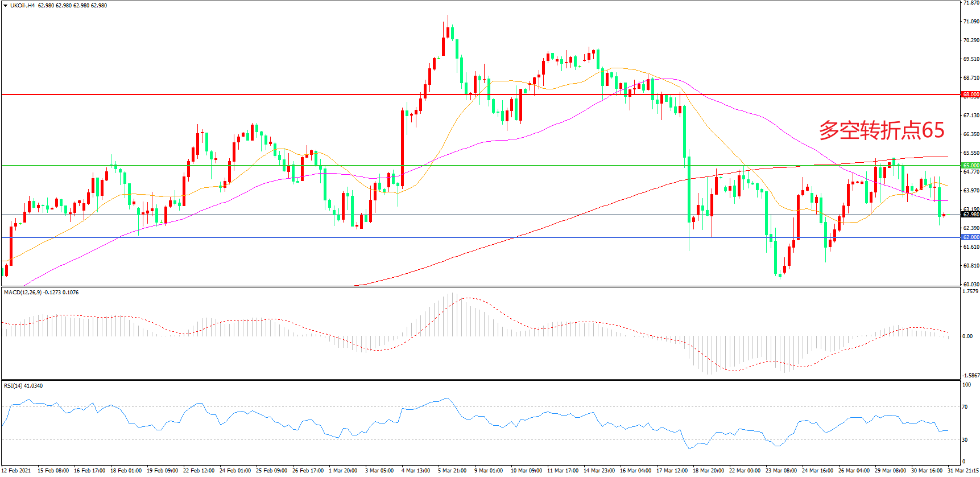Click the black 62.980 current price tag
Viewport: 980px width, 477px height.
(970, 215)
